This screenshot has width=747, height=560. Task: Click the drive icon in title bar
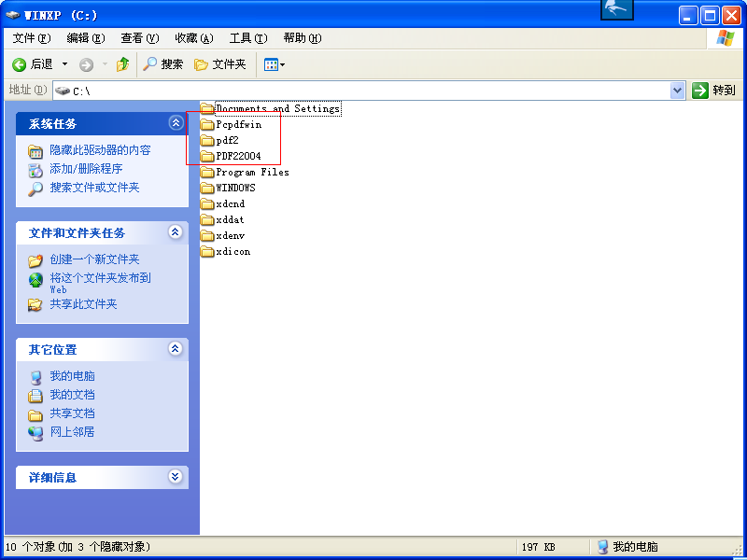point(13,15)
